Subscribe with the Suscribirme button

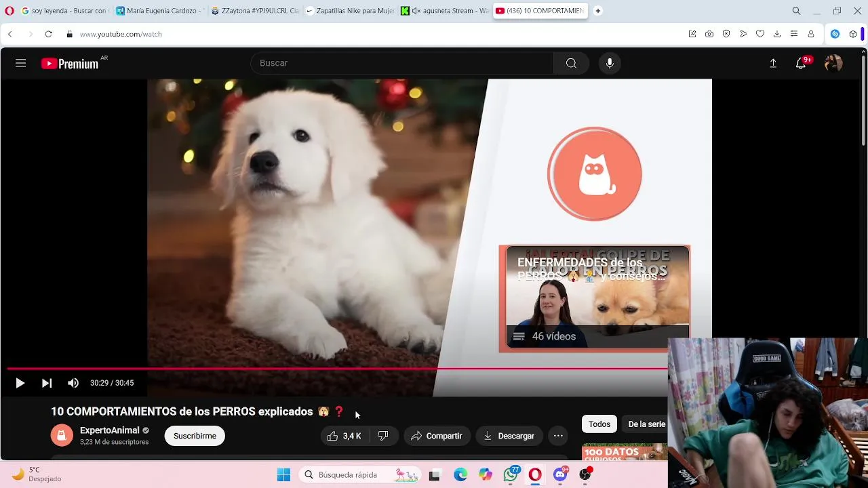coord(195,436)
